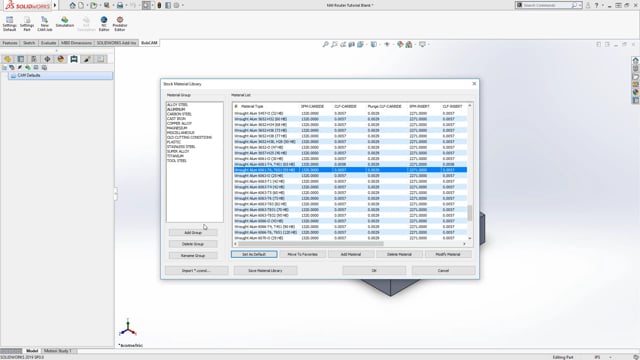Click the Apply Scene icon
Viewport: 640px width, 360px height.
tap(409, 44)
